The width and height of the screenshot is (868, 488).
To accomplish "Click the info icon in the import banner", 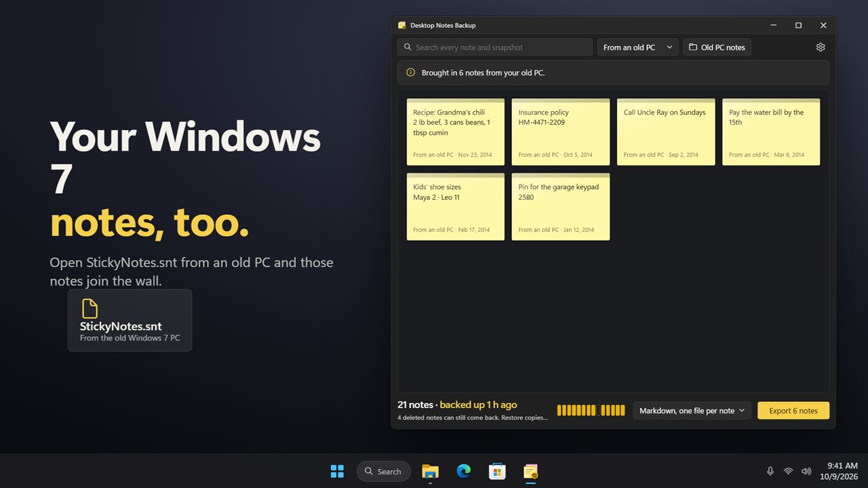I will (x=410, y=73).
